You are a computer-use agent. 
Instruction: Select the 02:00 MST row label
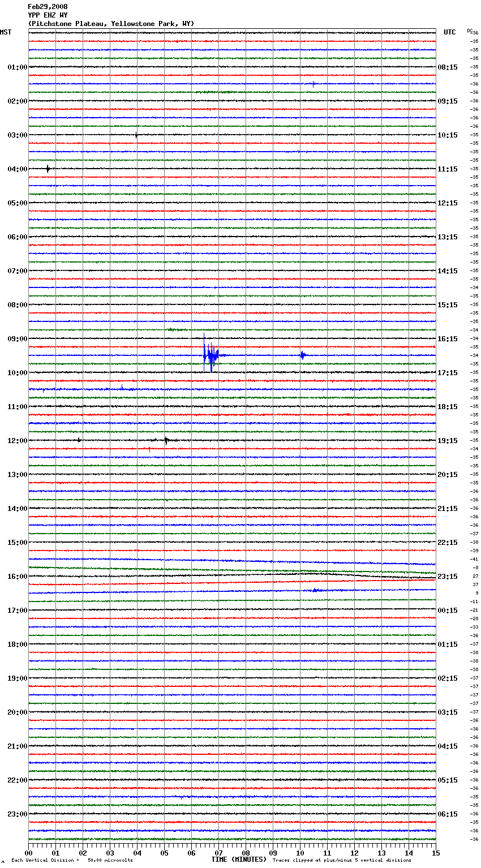18,101
